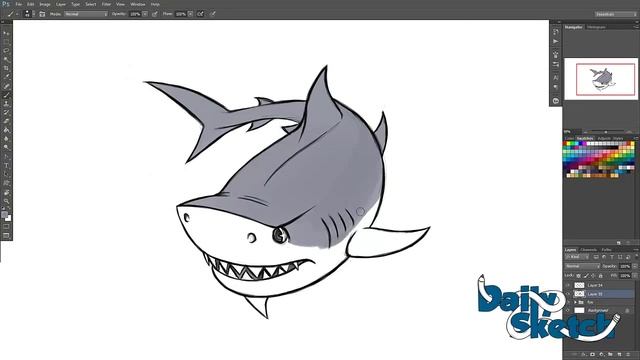Viewport: 640px width, 360px height.
Task: Select the Rectangular Marquee tool
Action: click(6, 42)
